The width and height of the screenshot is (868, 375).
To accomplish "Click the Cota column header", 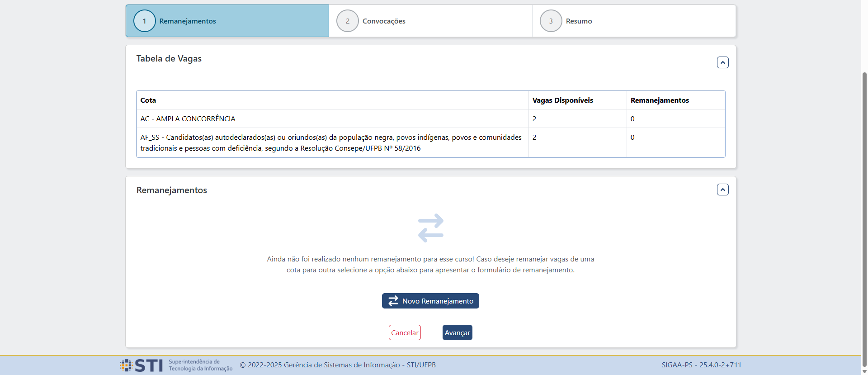I will (x=148, y=100).
